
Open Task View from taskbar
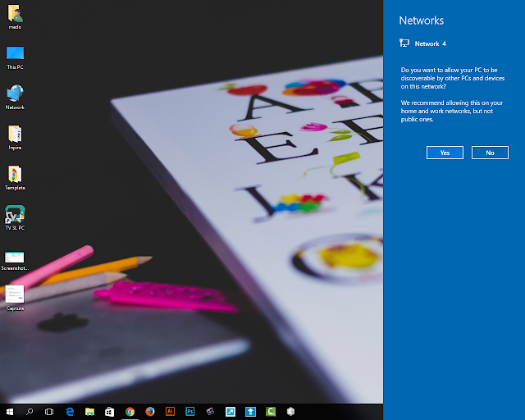tap(49, 412)
